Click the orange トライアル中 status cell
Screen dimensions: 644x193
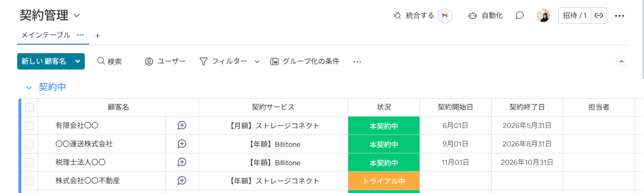pyautogui.click(x=383, y=181)
